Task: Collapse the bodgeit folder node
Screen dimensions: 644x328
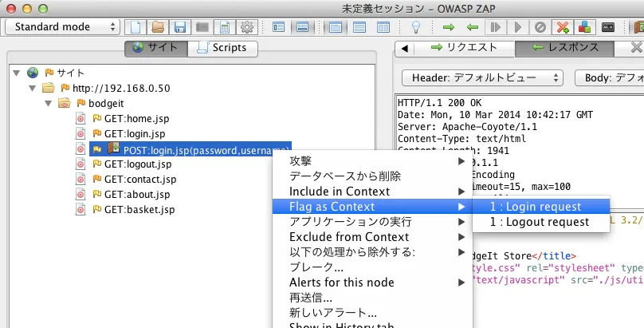Action: (48, 104)
